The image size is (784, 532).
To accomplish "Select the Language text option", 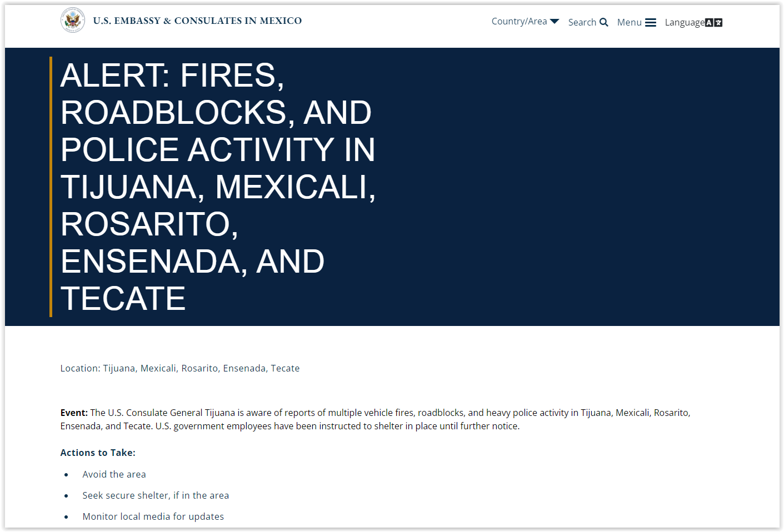I will [x=684, y=22].
